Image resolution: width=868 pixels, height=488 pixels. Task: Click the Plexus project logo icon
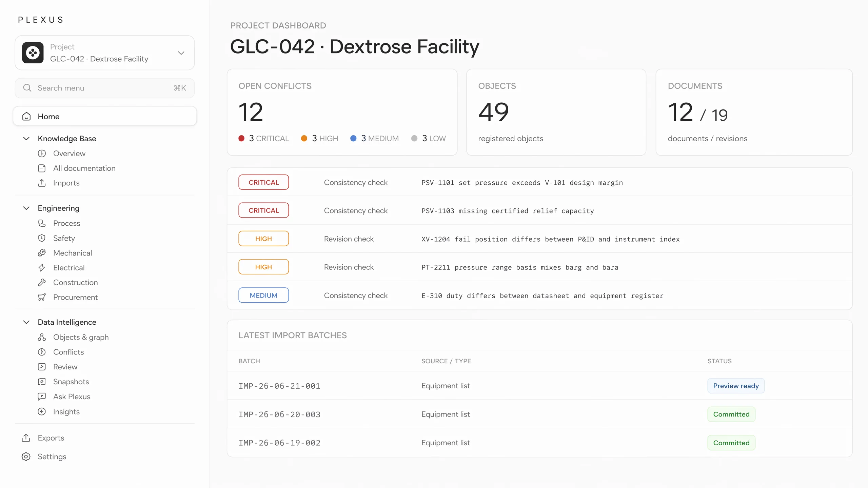[33, 53]
